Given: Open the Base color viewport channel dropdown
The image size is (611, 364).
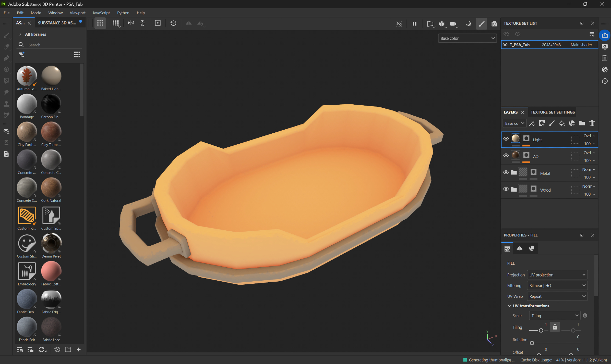Looking at the screenshot, I should [x=467, y=38].
